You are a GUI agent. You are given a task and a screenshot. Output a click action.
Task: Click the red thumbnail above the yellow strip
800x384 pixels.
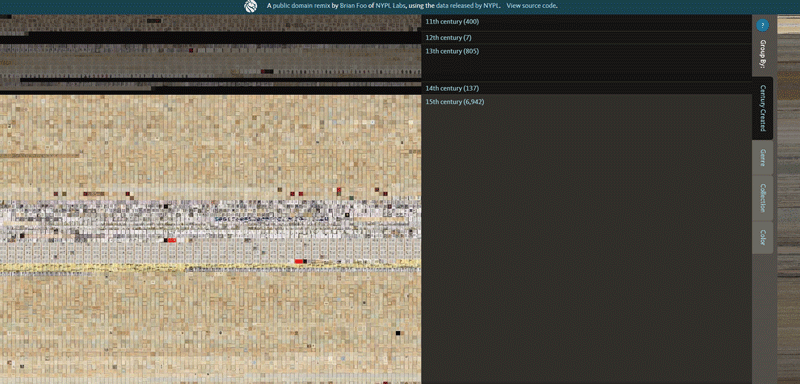click(299, 261)
